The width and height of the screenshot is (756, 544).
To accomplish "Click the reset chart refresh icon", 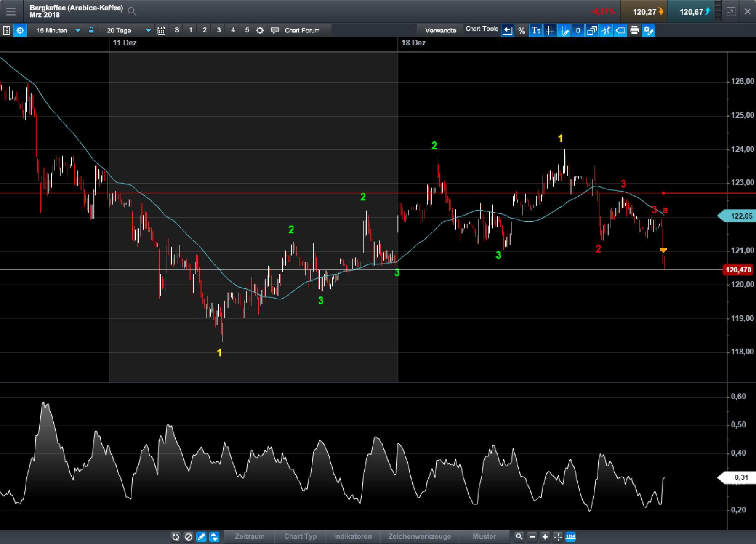I will tap(175, 537).
